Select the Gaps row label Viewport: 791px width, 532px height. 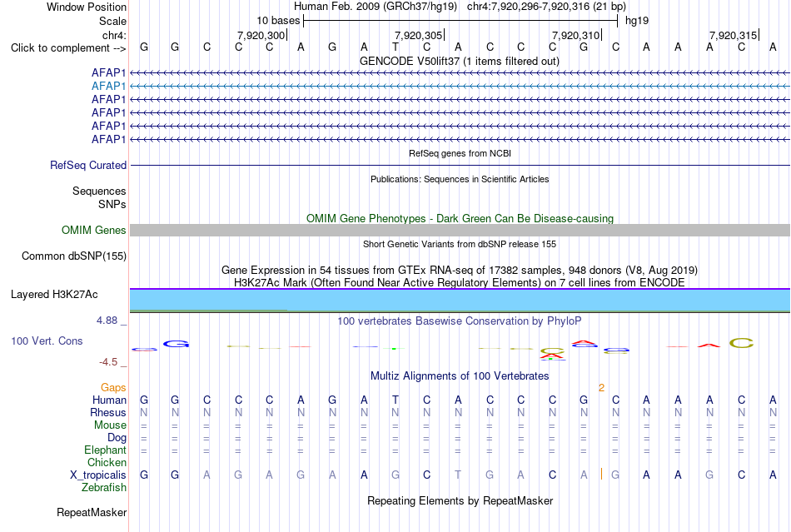113,387
